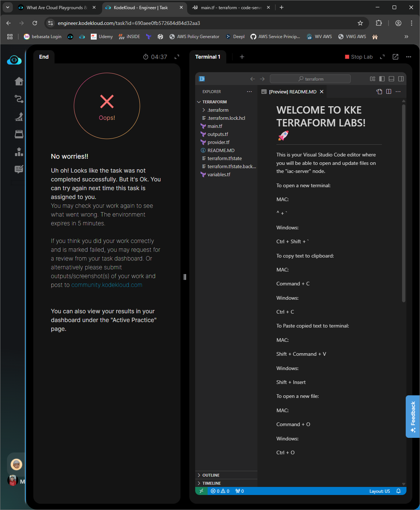This screenshot has height=510, width=420.
Task: Toggle the VS Code primary sidebar layout icon
Action: (x=382, y=79)
